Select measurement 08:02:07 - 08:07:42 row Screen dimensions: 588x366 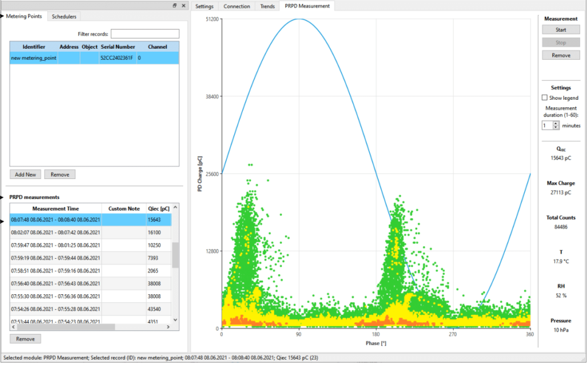point(91,233)
